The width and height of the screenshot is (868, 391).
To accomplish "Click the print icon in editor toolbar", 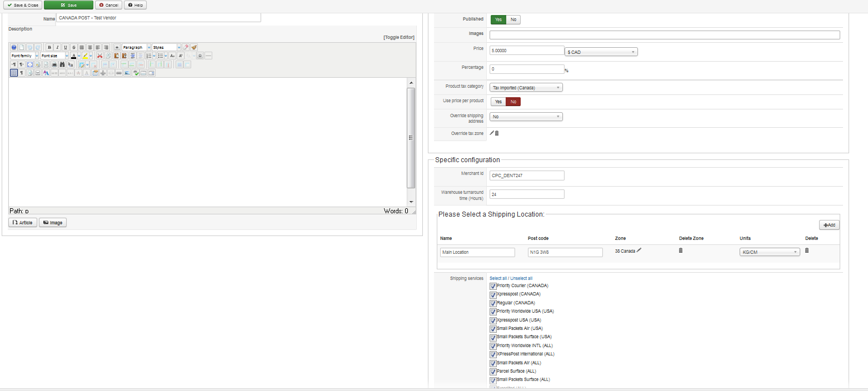I will click(x=54, y=64).
